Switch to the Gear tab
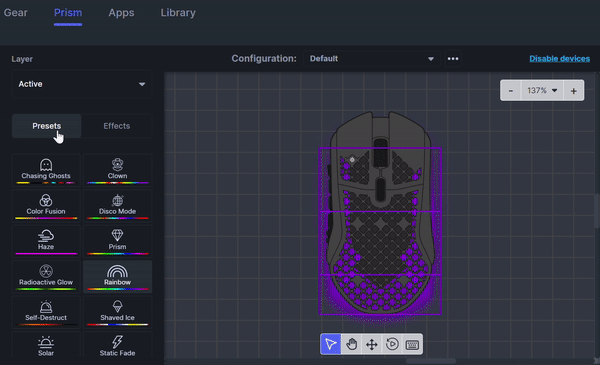The height and width of the screenshot is (365, 600). 16,13
